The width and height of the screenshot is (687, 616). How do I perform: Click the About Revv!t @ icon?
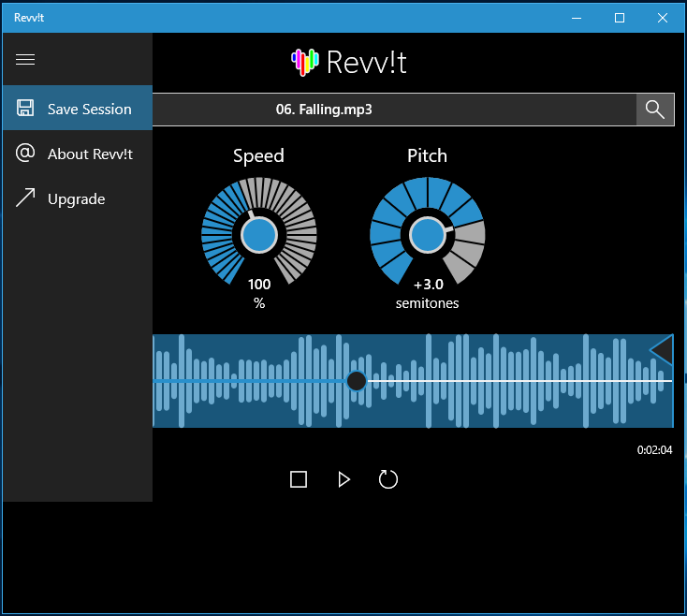(x=25, y=153)
